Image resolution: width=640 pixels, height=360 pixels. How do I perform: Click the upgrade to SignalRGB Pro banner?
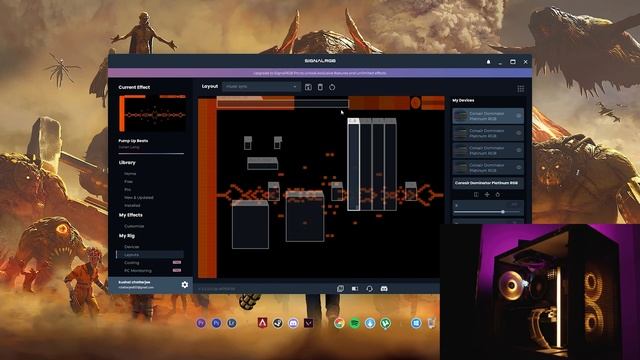point(320,73)
